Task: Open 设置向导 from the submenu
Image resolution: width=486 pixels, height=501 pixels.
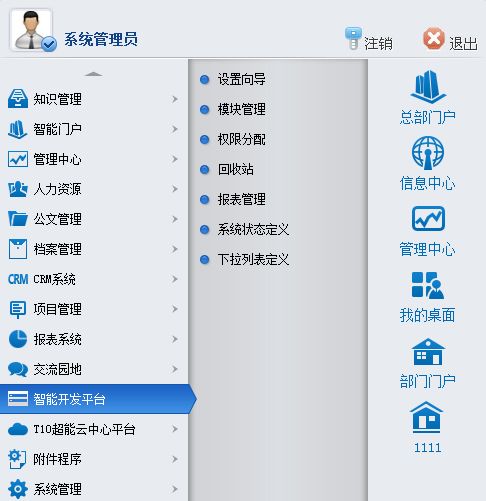Action: [x=242, y=79]
